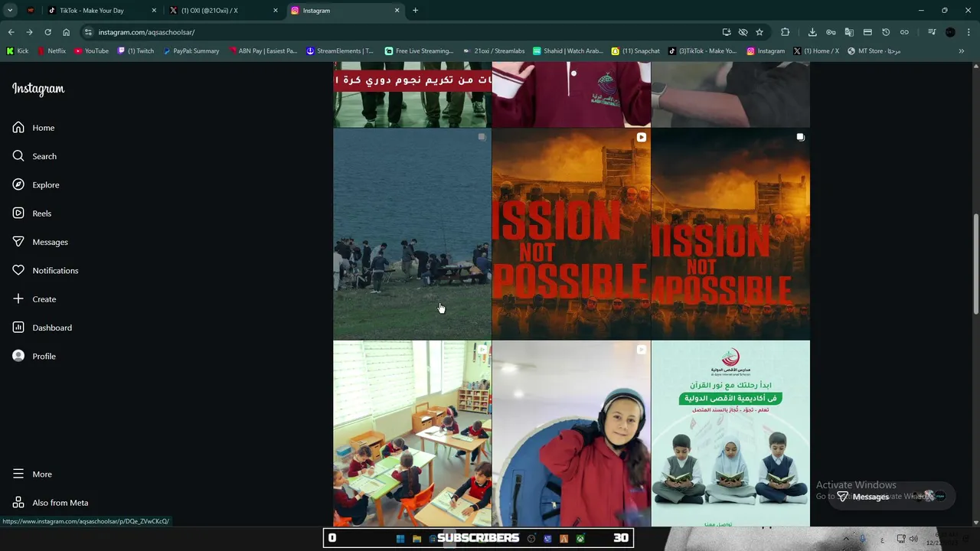Open the Chrome three-dot menu
This screenshot has height=551, width=980.
click(x=969, y=32)
